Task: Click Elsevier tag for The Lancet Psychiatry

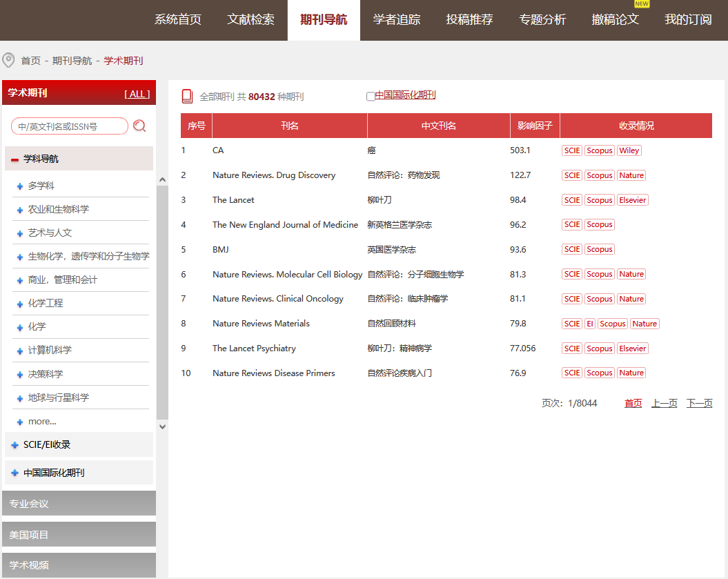Action: [632, 349]
